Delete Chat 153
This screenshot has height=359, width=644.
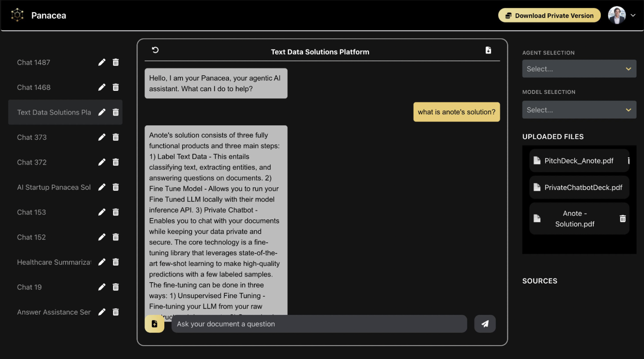116,212
